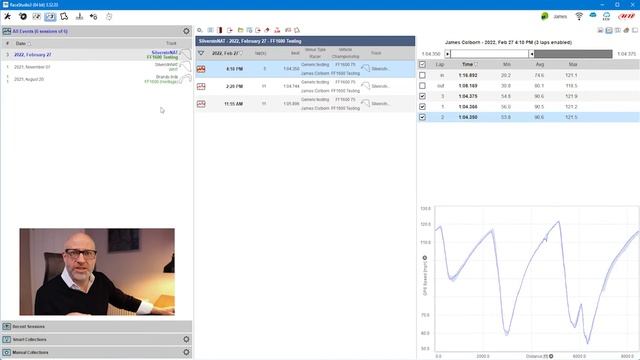Image resolution: width=640 pixels, height=360 pixels.
Task: Sort laps by Time column header
Action: [x=467, y=64]
